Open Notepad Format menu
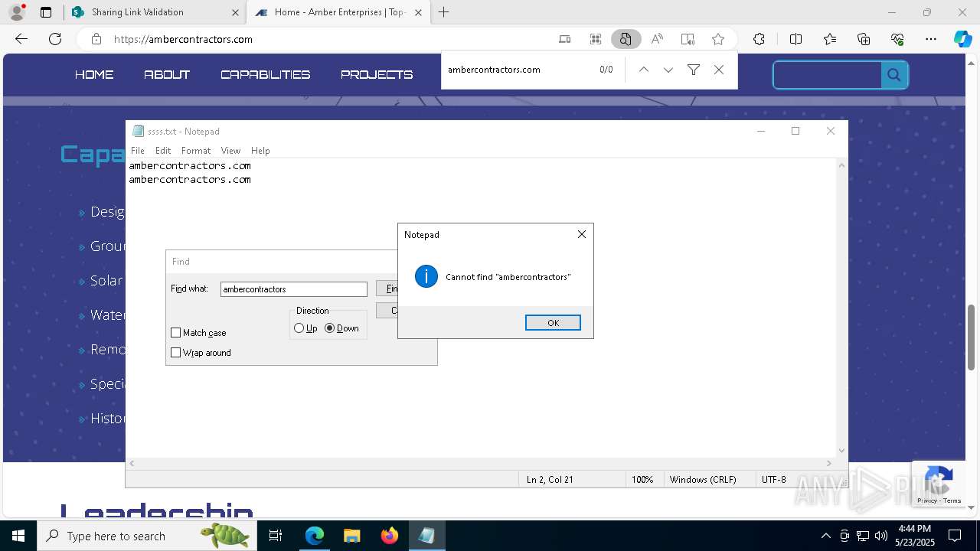 196,151
